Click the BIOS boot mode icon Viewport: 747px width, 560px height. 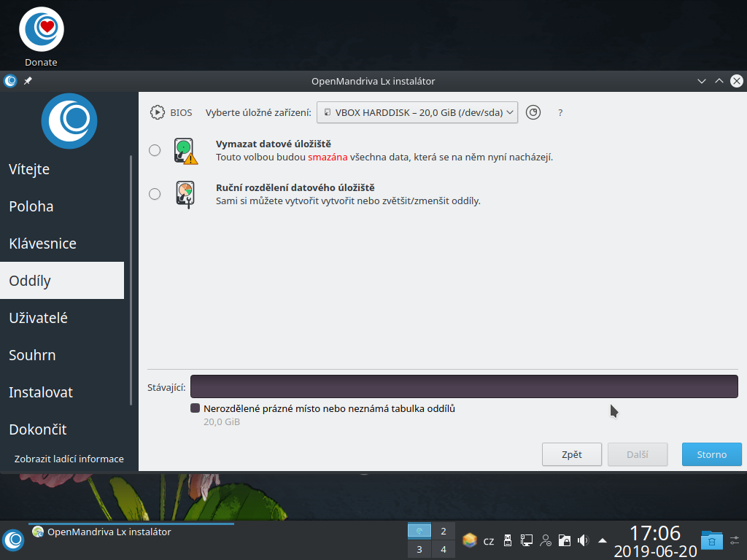157,112
